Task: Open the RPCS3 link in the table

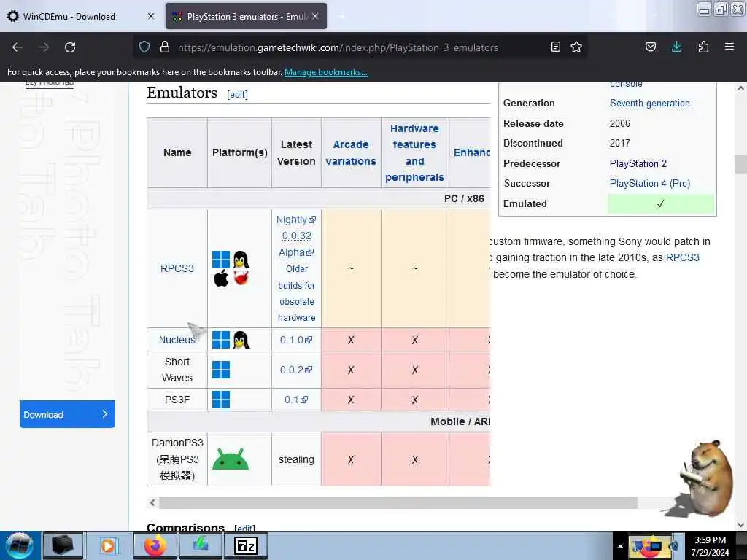Action: 177,268
